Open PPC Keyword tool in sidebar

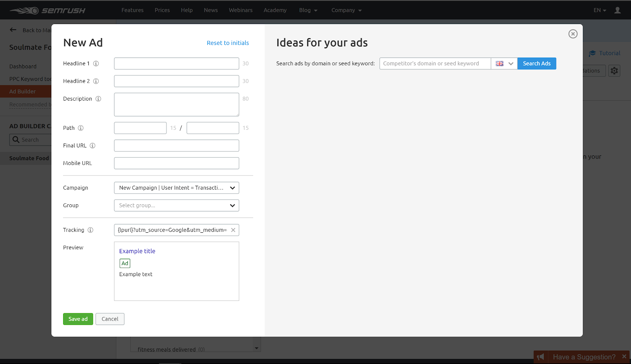[x=30, y=79]
